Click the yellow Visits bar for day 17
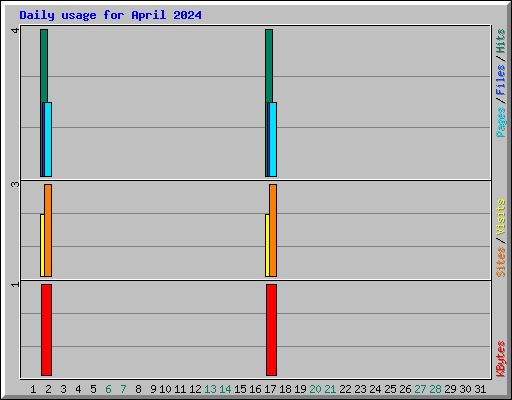Viewport: 512px width, 400px height. pyautogui.click(x=267, y=245)
